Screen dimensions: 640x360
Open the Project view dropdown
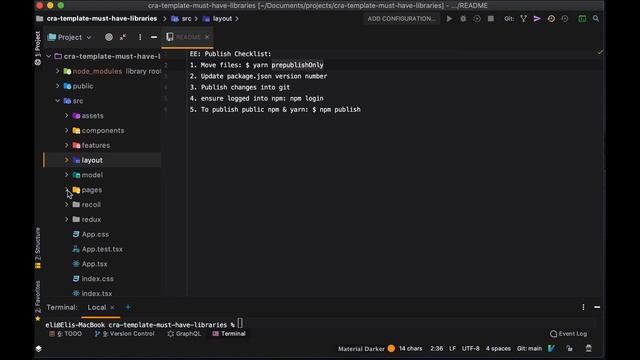pos(70,37)
